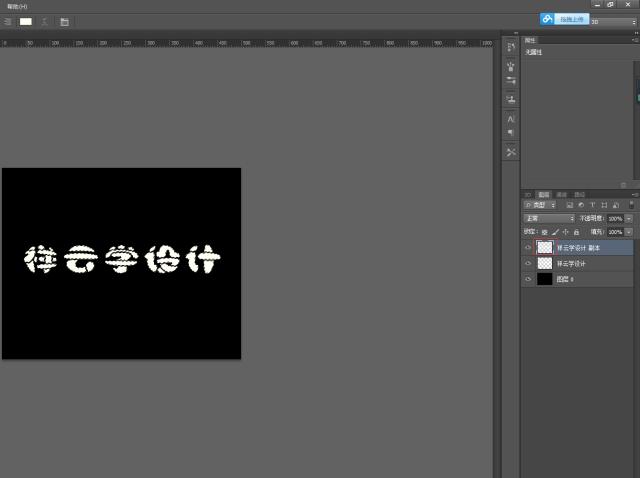Click the blue cloud upload icon
The image size is (640, 478).
pyautogui.click(x=547, y=19)
